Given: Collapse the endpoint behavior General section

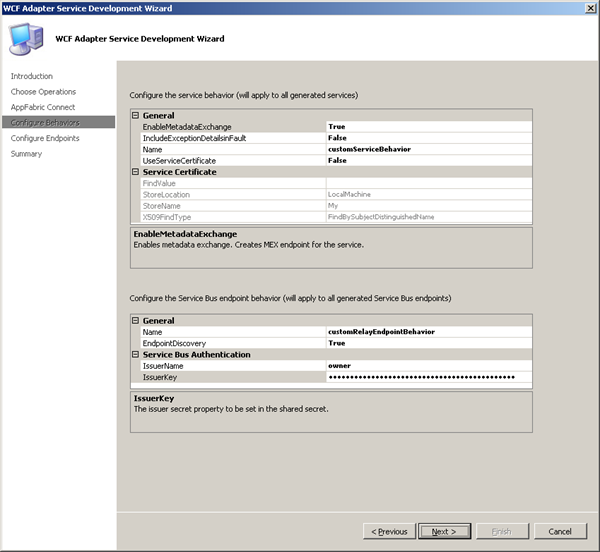Looking at the screenshot, I should click(x=135, y=321).
